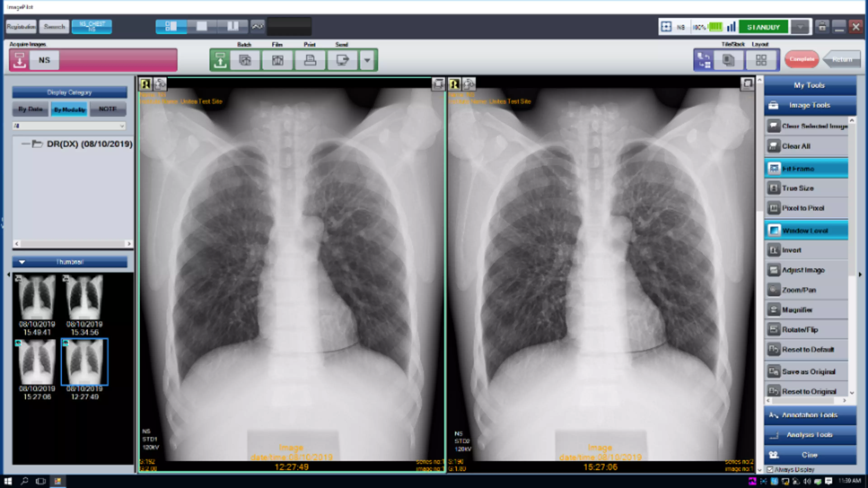Switch to the Registration tab
The width and height of the screenshot is (868, 488).
pos(21,27)
